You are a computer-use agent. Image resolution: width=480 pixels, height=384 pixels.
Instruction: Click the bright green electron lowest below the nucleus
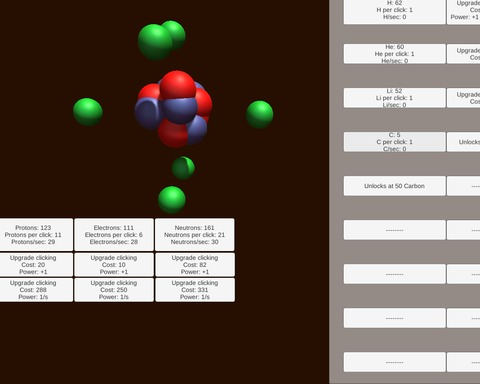point(172,200)
